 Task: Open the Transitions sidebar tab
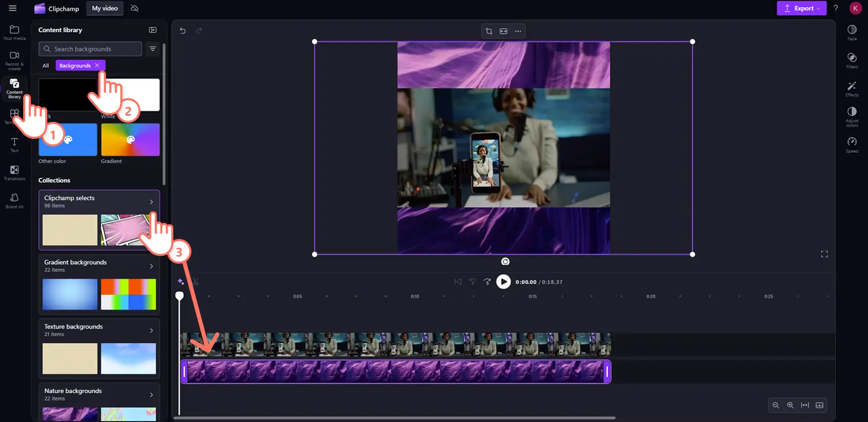click(14, 173)
